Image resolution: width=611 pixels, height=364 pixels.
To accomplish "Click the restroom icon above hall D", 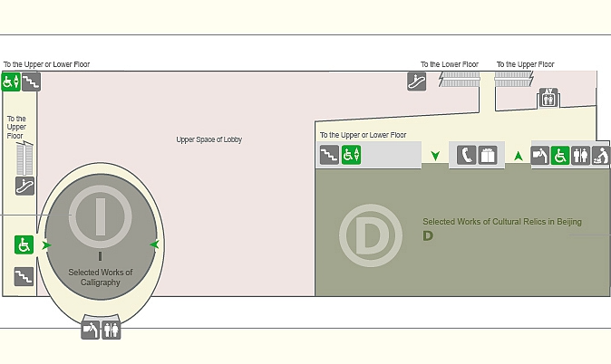I will pos(580,156).
